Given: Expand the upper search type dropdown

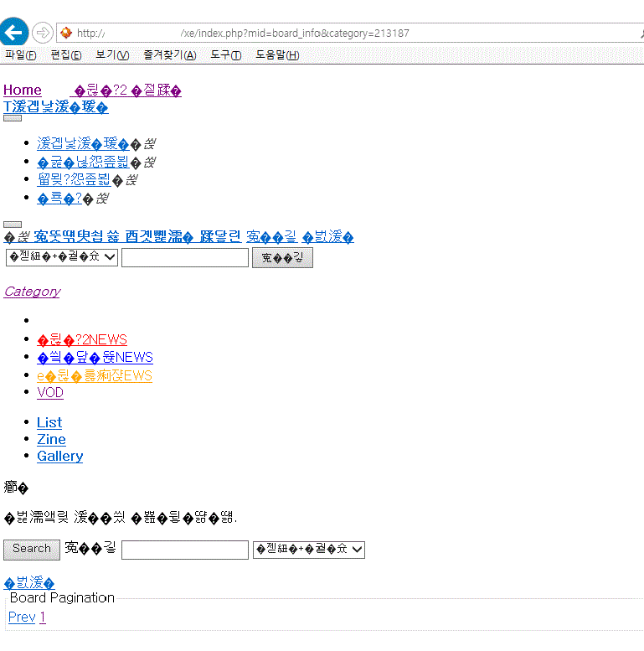Looking at the screenshot, I should (61, 257).
